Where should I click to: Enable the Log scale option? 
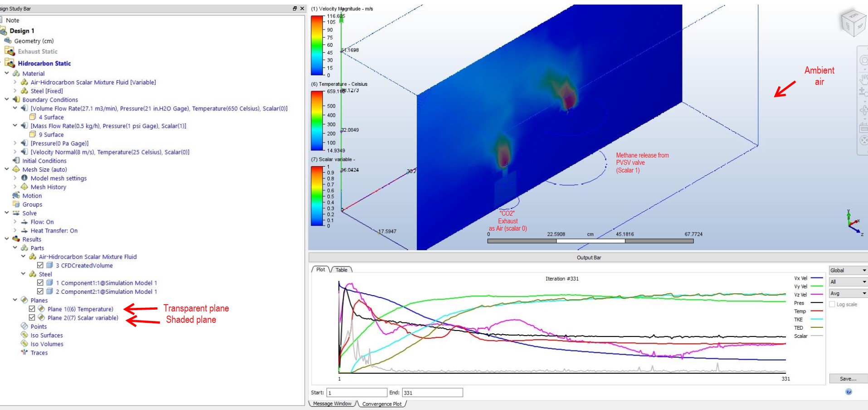click(833, 304)
